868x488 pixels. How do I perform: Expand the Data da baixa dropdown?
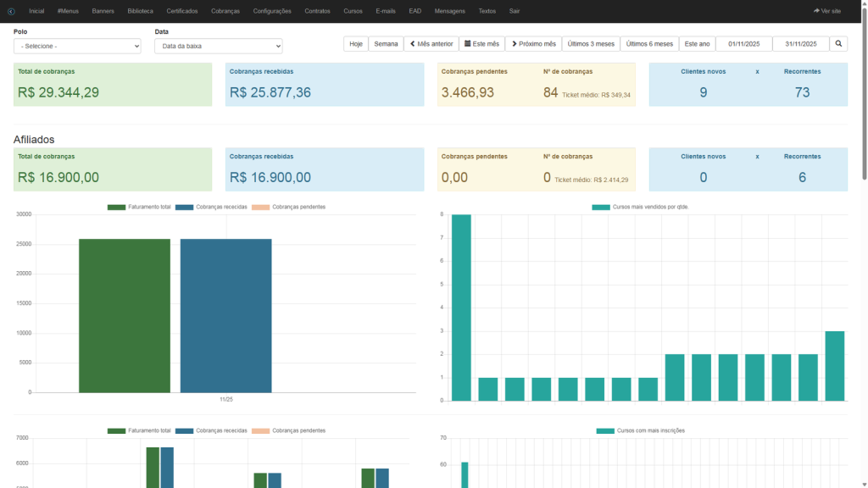[x=218, y=46]
